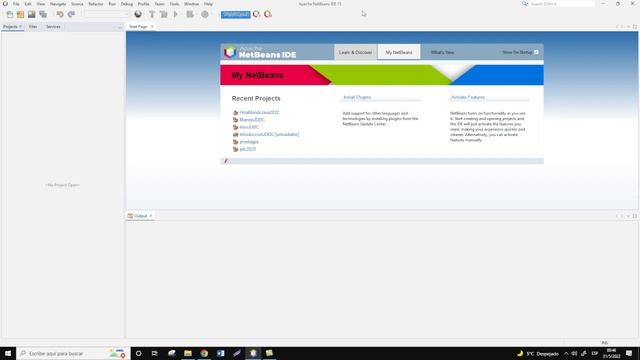Viewport: 640px width, 360px height.
Task: Show hidden system tray icons chevron
Action: click(x=566, y=353)
